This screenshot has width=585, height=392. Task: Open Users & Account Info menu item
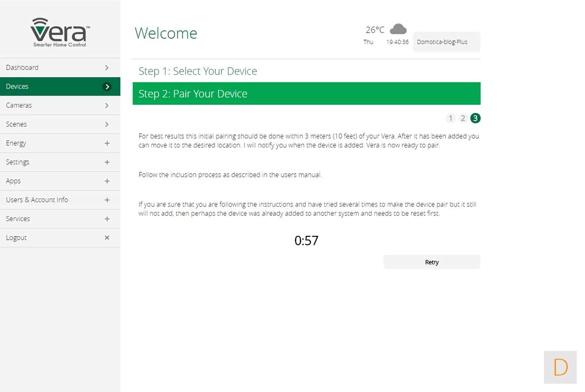(60, 200)
